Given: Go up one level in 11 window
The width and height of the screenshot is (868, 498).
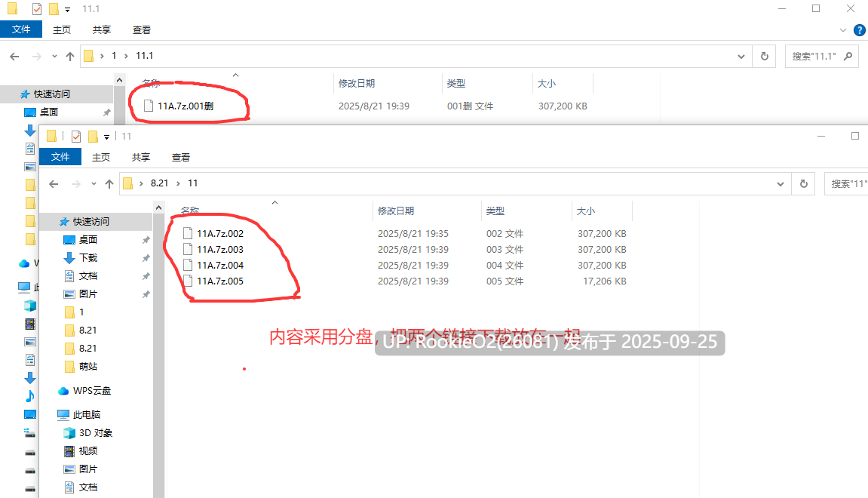Looking at the screenshot, I should [x=109, y=184].
